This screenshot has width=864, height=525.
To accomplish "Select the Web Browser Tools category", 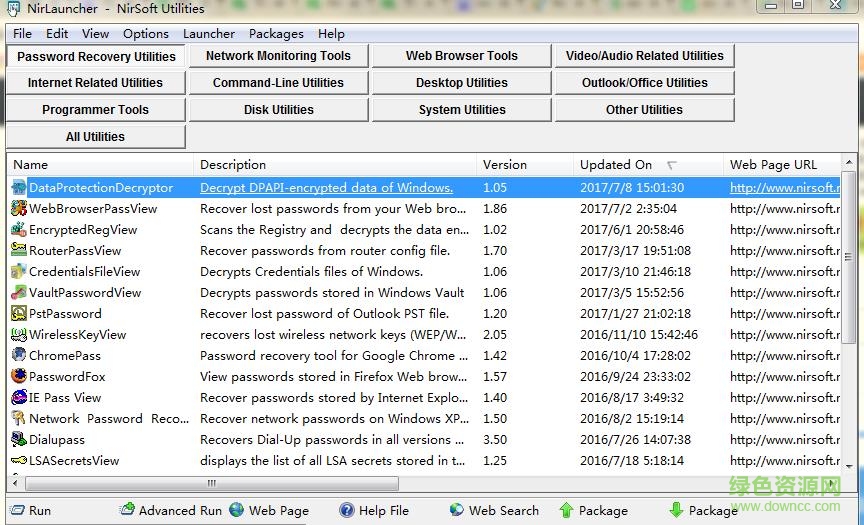I will click(461, 56).
